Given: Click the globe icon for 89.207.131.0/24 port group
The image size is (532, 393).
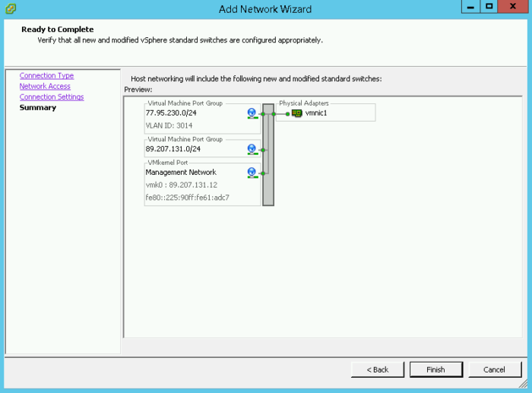Looking at the screenshot, I should pyautogui.click(x=252, y=149).
